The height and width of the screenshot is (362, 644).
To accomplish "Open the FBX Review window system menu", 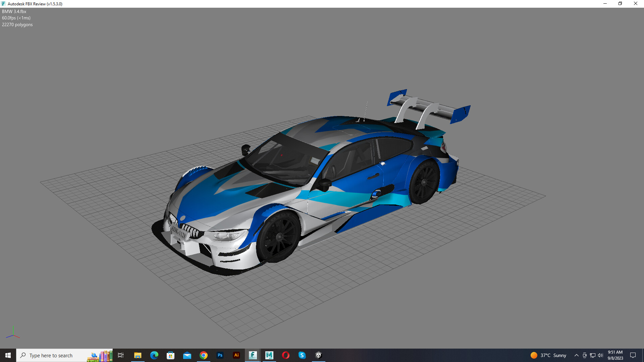I will pos(3,4).
